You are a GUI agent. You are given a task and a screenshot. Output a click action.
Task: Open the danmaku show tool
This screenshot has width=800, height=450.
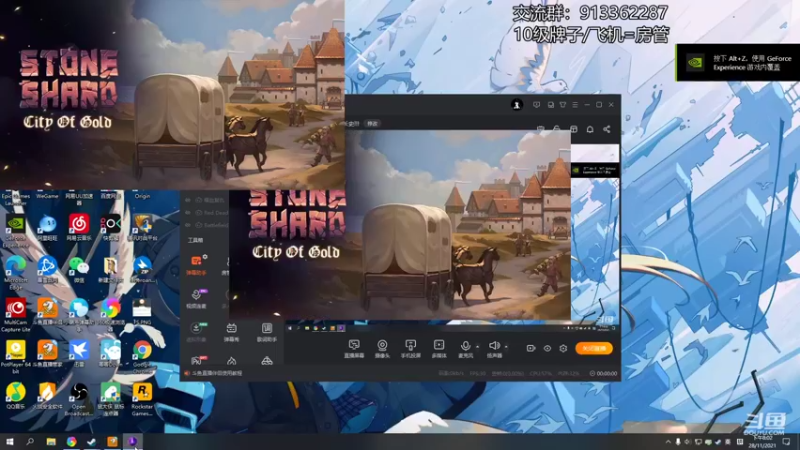[x=231, y=332]
